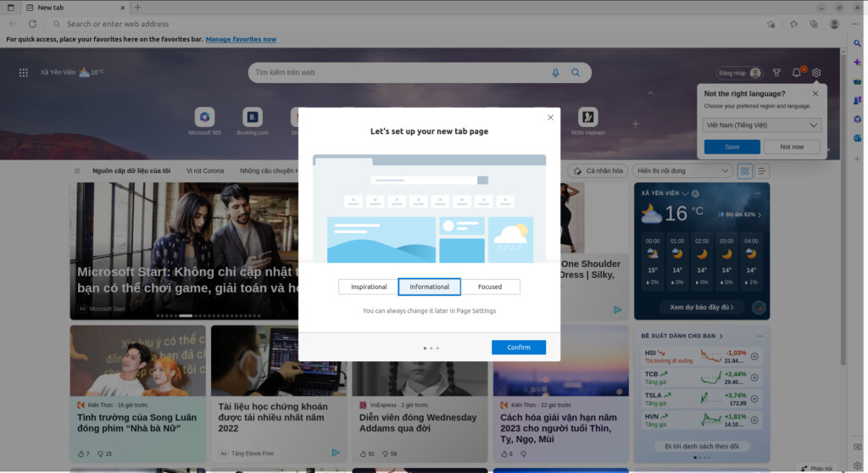
Task: Click the microphone voice search icon
Action: 556,73
